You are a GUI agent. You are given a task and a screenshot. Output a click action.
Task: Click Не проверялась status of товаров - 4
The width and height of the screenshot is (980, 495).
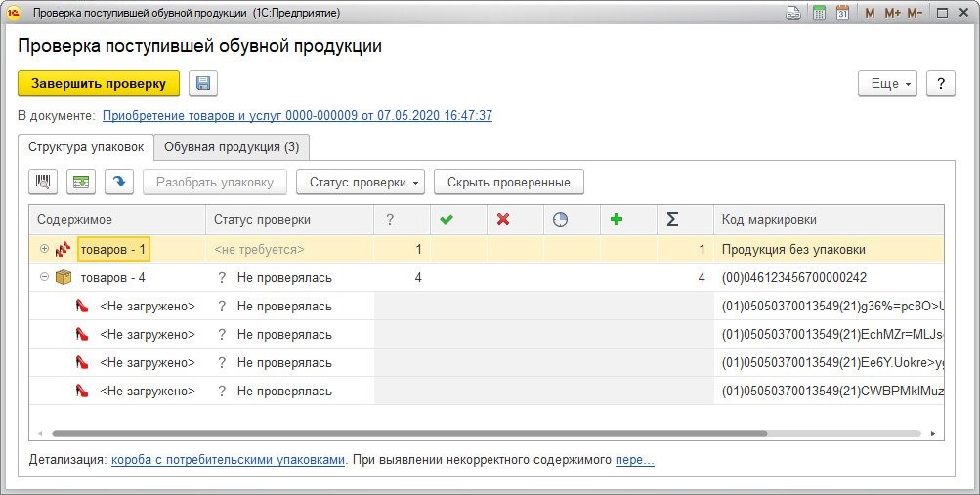[284, 278]
